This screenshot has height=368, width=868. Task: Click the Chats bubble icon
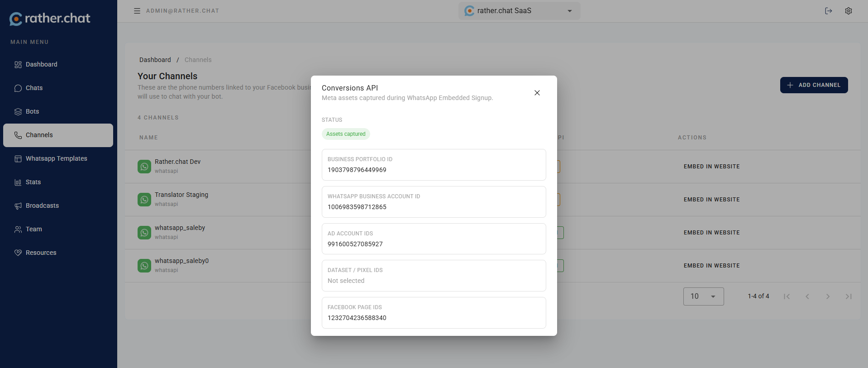[x=18, y=88]
